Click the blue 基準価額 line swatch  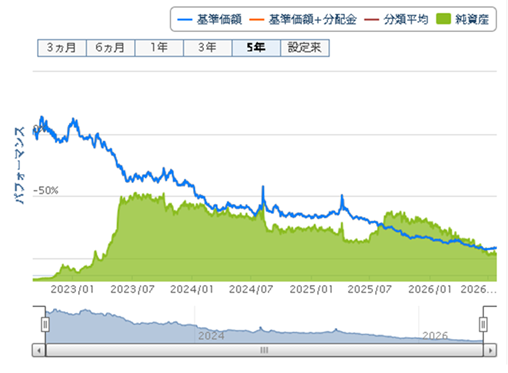[185, 20]
